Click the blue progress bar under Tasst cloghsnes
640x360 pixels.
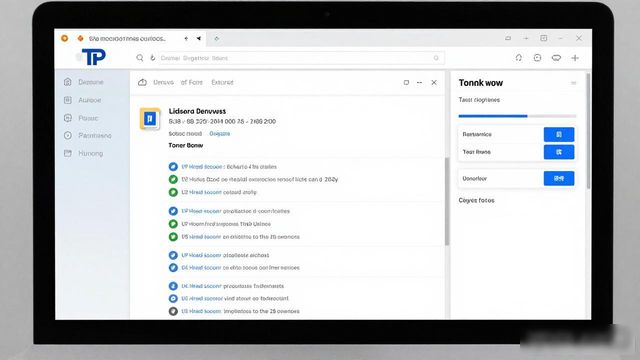[x=493, y=116]
